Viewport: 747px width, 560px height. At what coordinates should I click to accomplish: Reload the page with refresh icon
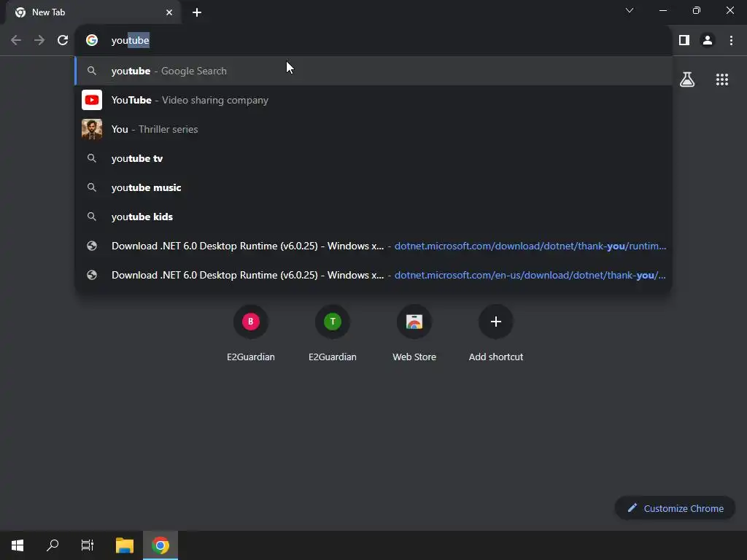pyautogui.click(x=63, y=41)
